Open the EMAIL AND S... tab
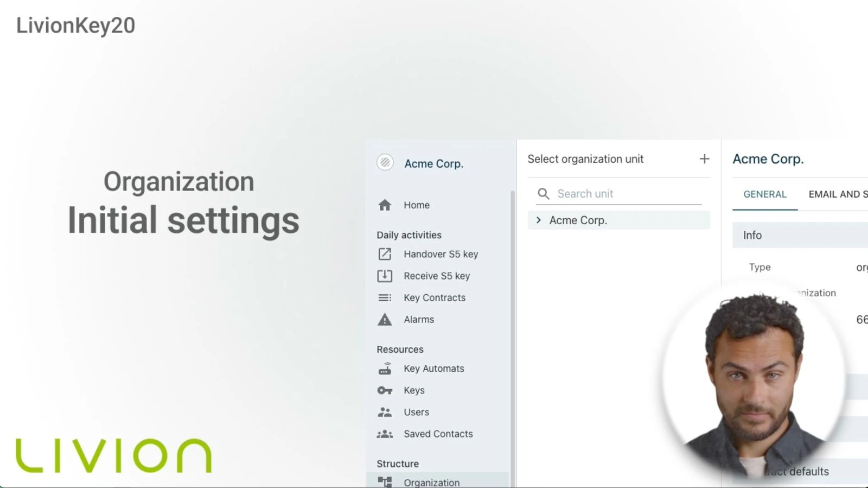Screen dimensions: 868x488 click(x=837, y=194)
